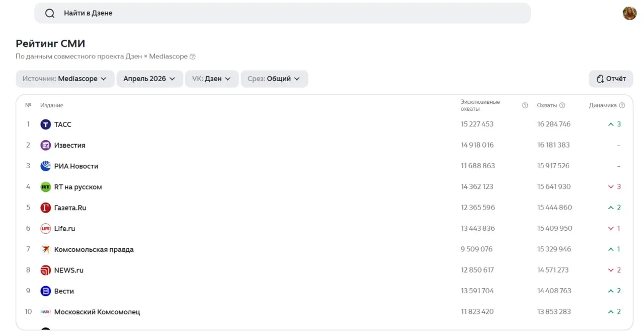This screenshot has height=336, width=644.
Task: Open the Комсомольская правда publication link
Action: click(94, 249)
